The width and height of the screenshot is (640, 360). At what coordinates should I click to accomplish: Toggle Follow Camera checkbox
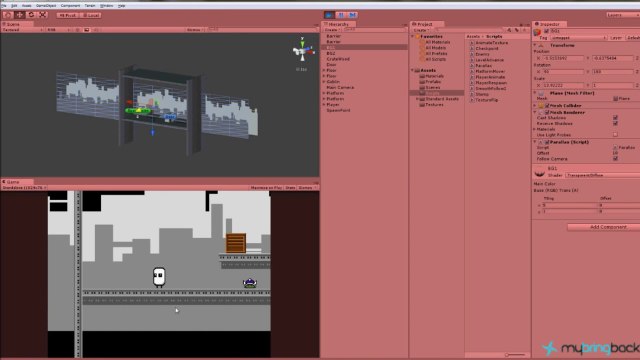615,158
